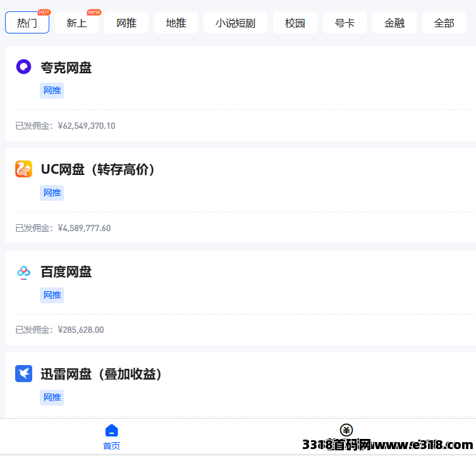Image resolution: width=476 pixels, height=456 pixels.
Task: Click 网推 tag under UC网盘
Action: [x=52, y=193]
